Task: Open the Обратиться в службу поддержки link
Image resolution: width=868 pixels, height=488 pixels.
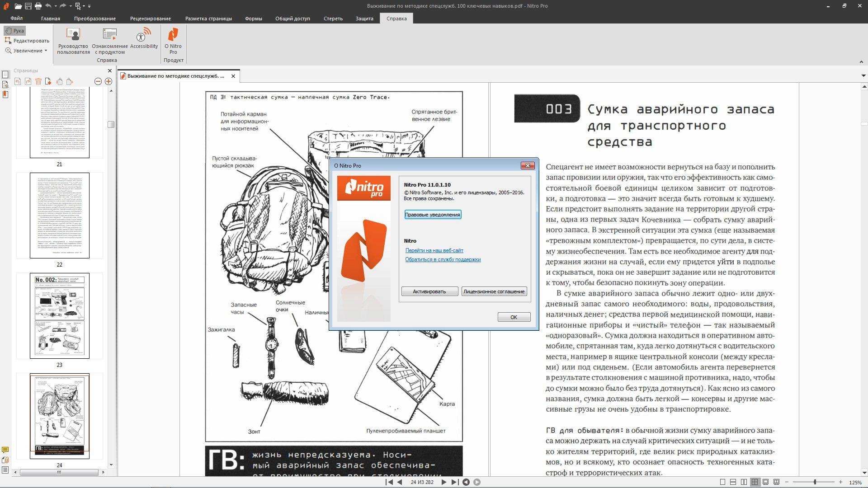Action: [443, 259]
